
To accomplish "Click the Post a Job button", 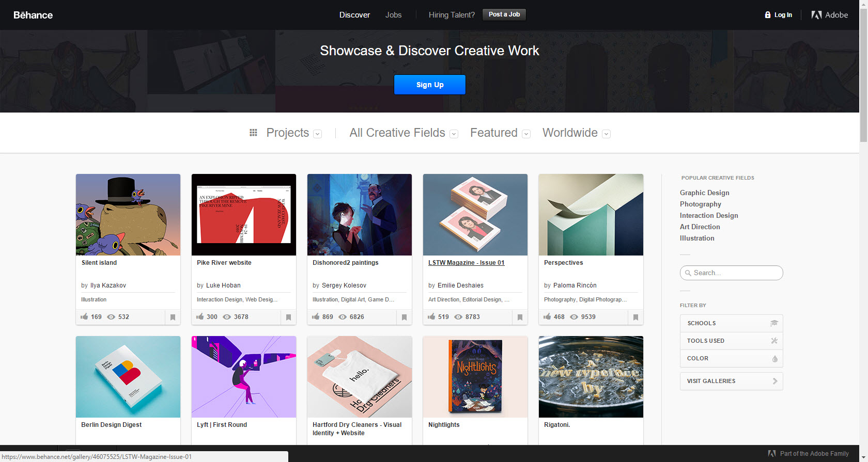I will 504,14.
